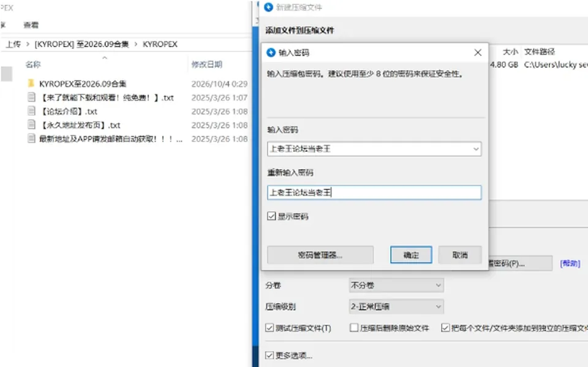Image resolution: width=588 pixels, height=367 pixels.
Task: Open the 输入密码 field dropdown arrow
Action: [x=476, y=149]
